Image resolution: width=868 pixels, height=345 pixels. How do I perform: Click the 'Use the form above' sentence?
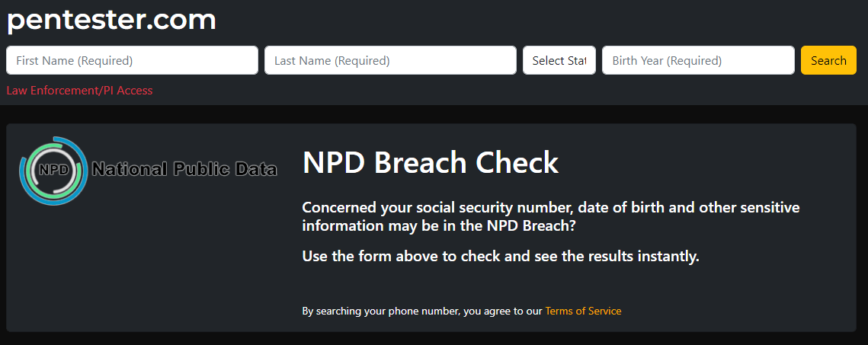coord(500,256)
